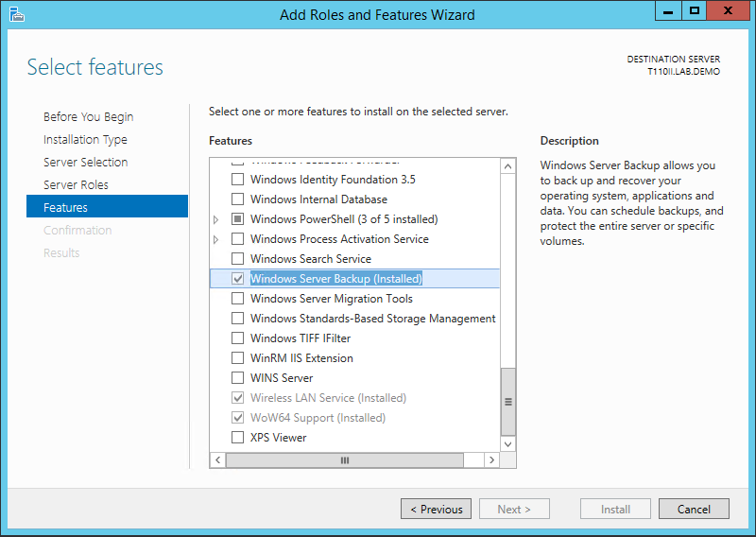The width and height of the screenshot is (756, 537).
Task: Click the wizard icon in title bar
Action: [16, 14]
